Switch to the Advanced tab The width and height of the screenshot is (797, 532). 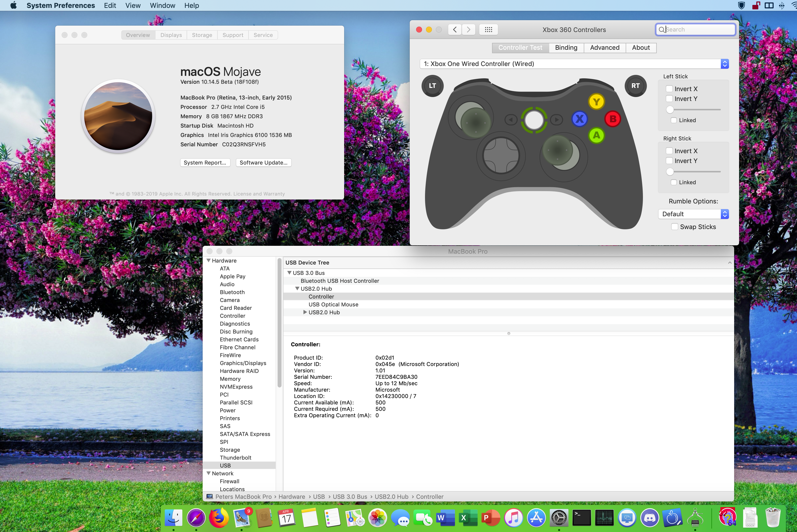[x=604, y=48]
